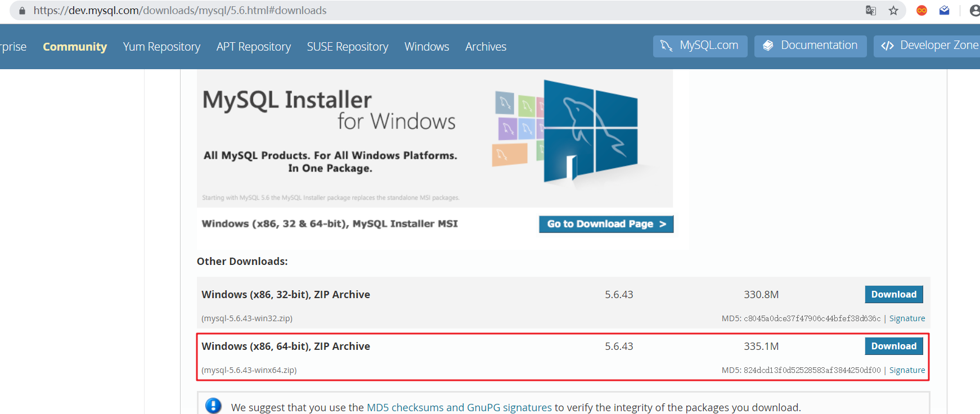The height and width of the screenshot is (414, 980).
Task: Open the Yum Repository tab
Action: click(x=161, y=47)
